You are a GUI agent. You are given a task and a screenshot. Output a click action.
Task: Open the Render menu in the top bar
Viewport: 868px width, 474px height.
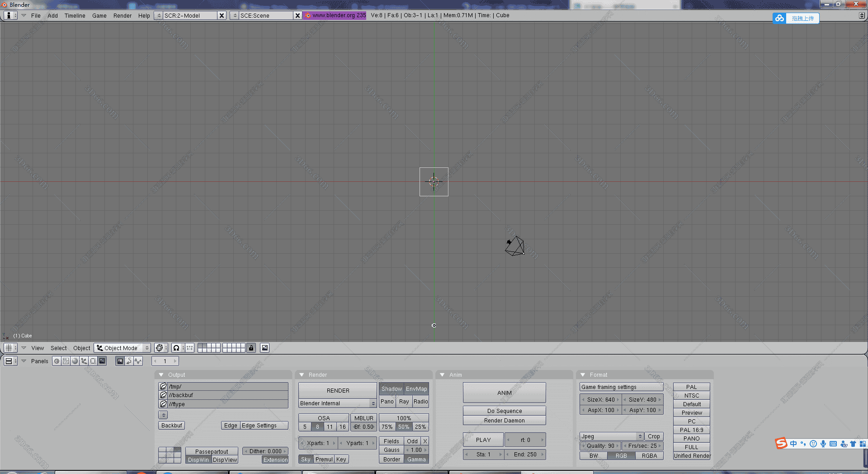click(x=122, y=15)
